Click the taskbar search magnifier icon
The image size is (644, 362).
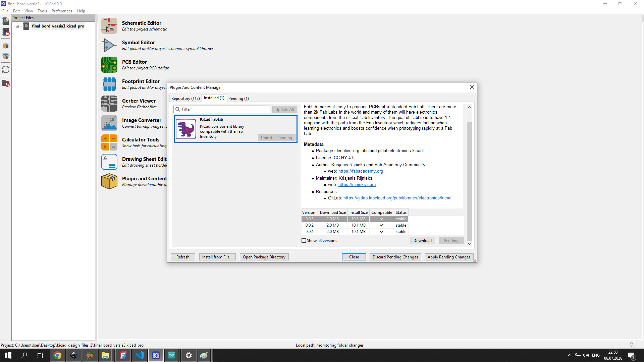(x=24, y=355)
